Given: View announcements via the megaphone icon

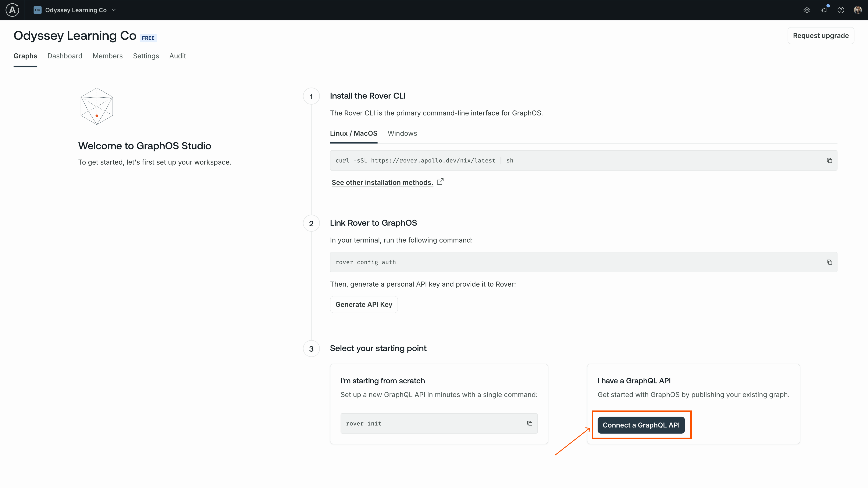Looking at the screenshot, I should coord(824,10).
